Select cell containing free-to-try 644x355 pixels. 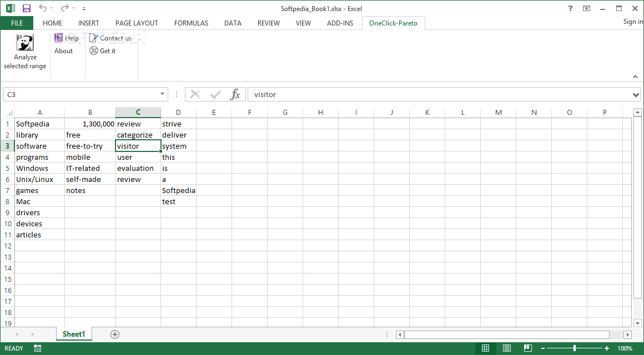click(x=90, y=146)
